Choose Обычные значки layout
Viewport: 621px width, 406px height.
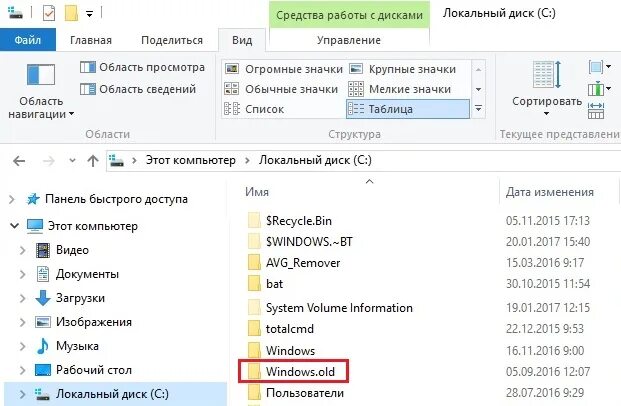tap(281, 89)
